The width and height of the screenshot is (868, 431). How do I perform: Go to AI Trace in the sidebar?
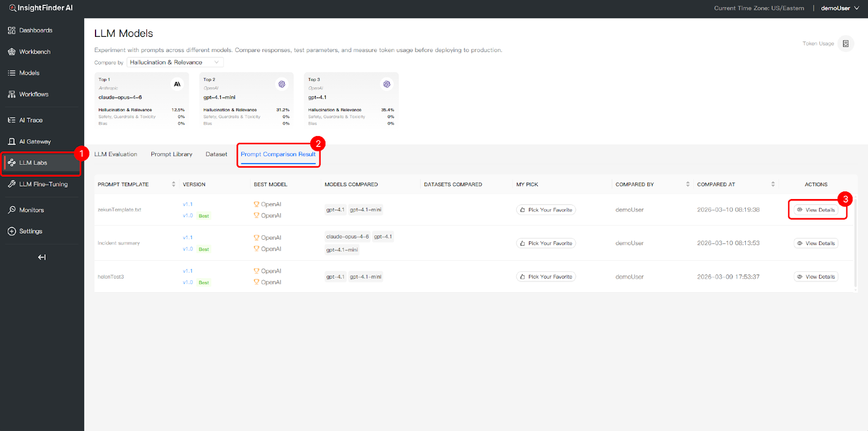tap(30, 120)
